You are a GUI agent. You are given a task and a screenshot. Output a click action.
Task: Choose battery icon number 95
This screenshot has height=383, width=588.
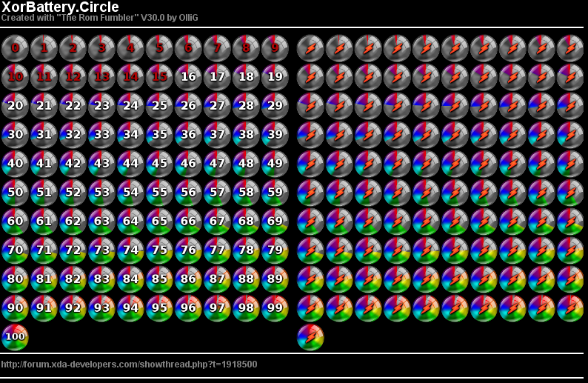tap(159, 308)
